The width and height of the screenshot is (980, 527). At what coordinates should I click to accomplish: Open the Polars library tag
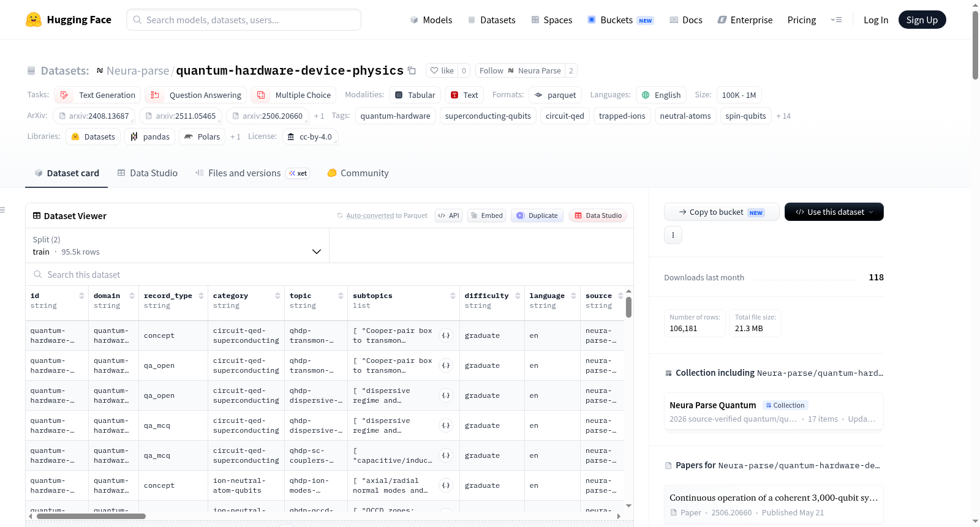[x=202, y=137]
